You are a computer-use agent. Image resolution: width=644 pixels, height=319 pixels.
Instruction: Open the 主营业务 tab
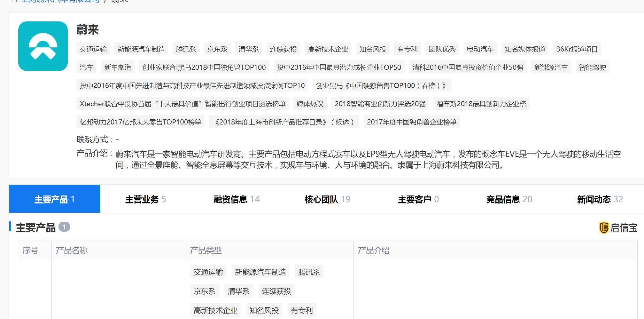pos(146,199)
